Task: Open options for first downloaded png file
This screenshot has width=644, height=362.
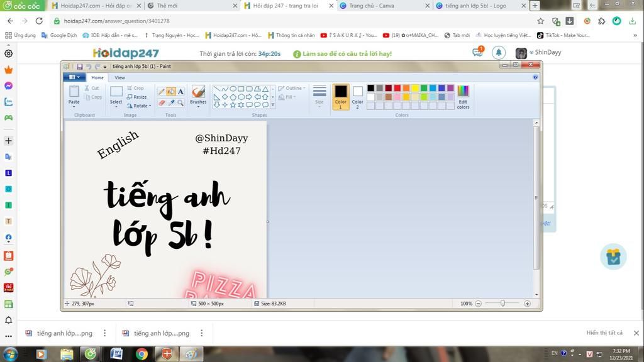Action: click(x=105, y=333)
